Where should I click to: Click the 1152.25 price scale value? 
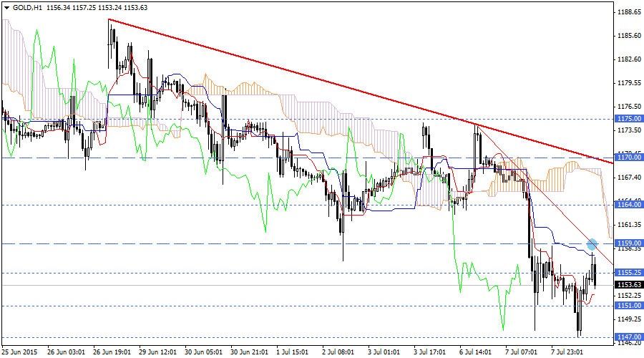click(629, 296)
